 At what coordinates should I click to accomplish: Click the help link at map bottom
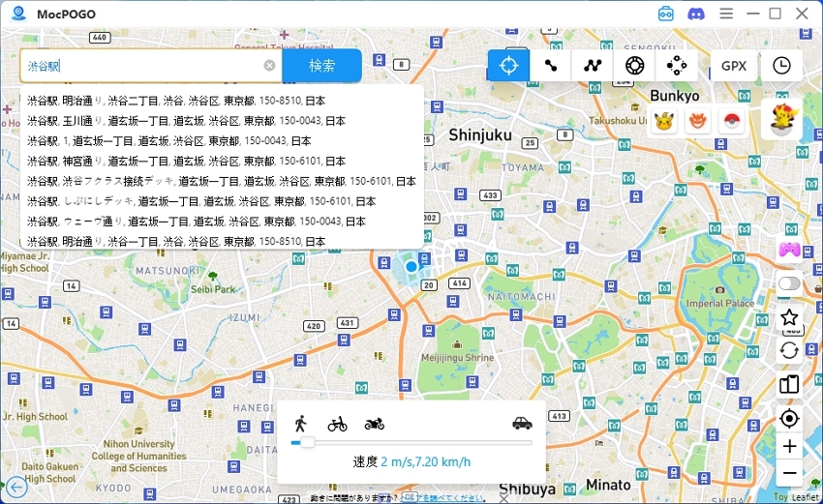442,498
